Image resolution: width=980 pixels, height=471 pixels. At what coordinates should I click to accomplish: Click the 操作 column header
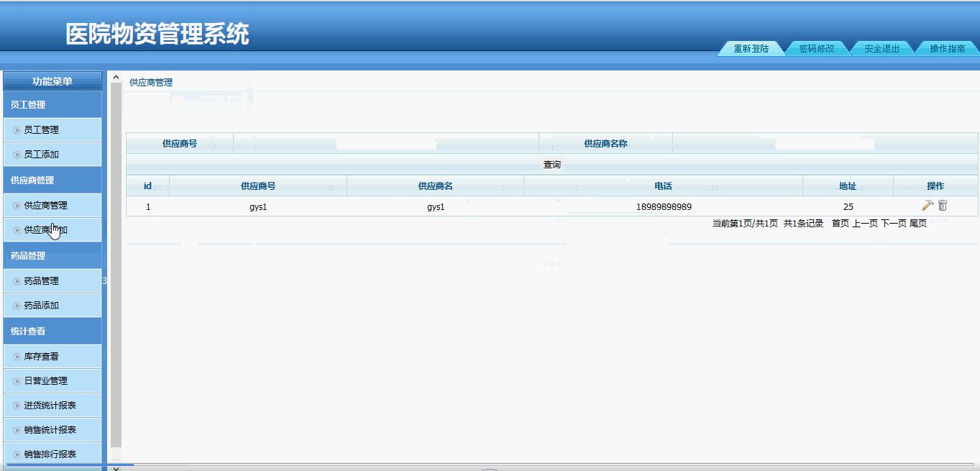(935, 186)
